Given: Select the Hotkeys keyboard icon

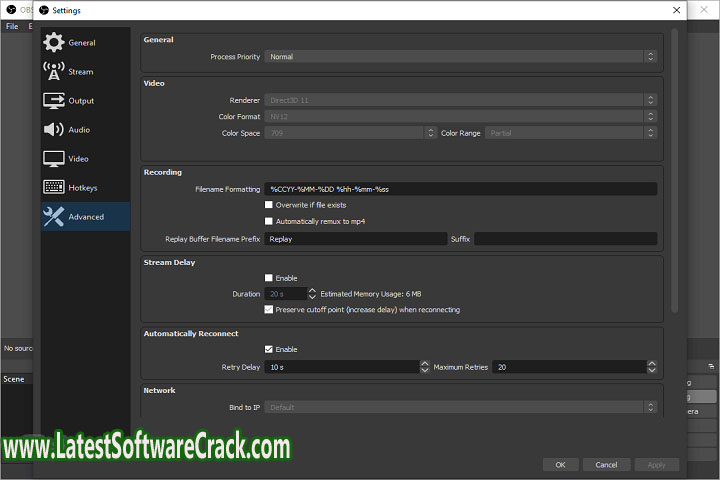Looking at the screenshot, I should [53, 188].
